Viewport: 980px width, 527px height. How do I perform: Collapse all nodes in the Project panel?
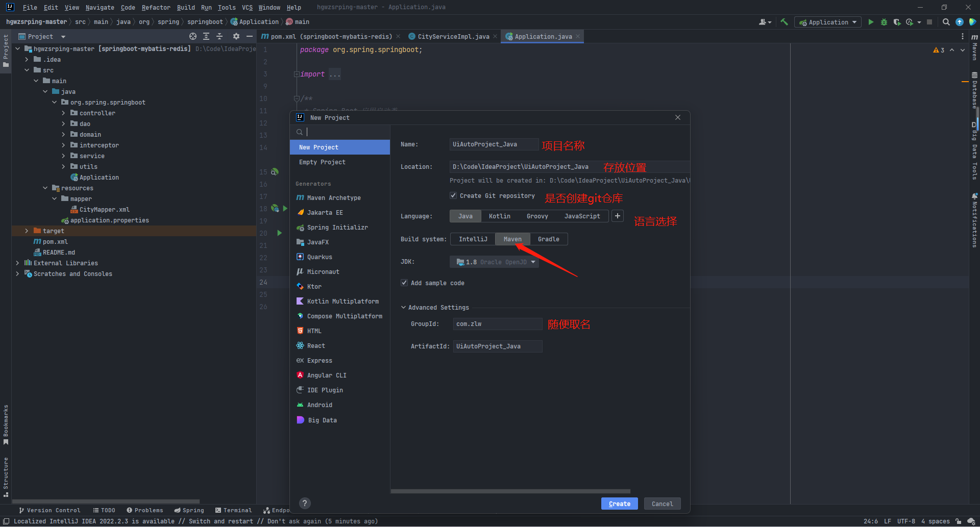click(219, 36)
